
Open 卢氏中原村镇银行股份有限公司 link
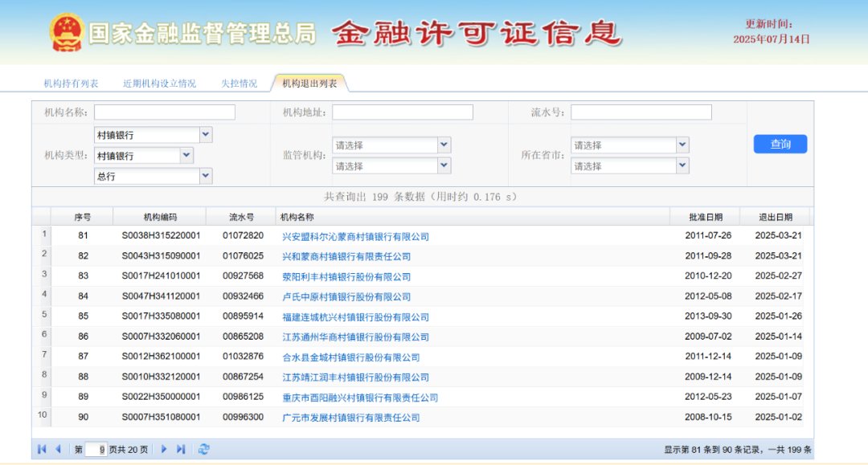coord(346,297)
